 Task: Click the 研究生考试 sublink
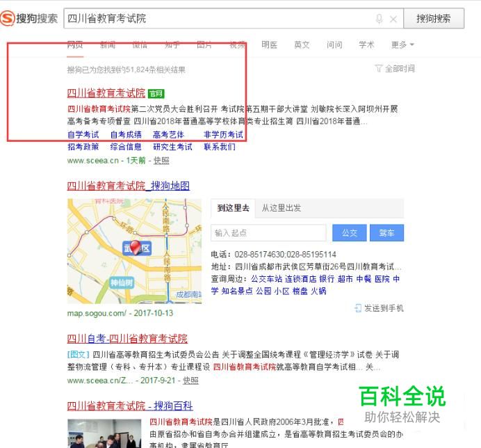point(172,147)
